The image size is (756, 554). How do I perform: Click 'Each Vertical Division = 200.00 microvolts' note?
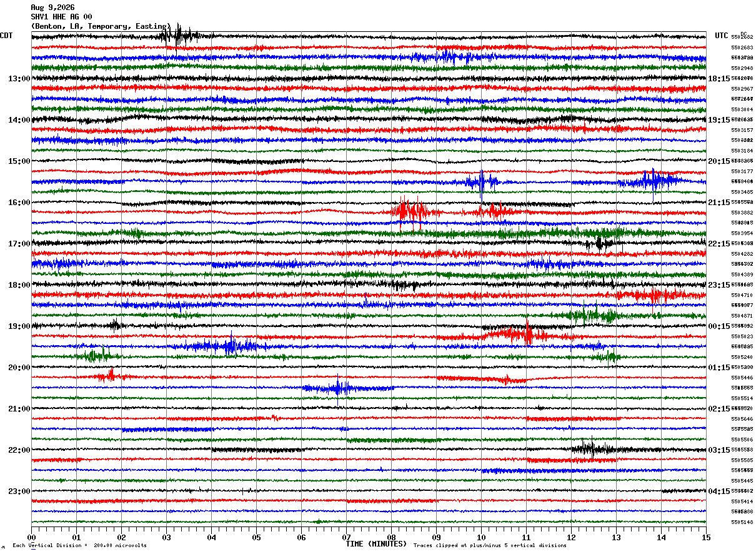point(79,545)
